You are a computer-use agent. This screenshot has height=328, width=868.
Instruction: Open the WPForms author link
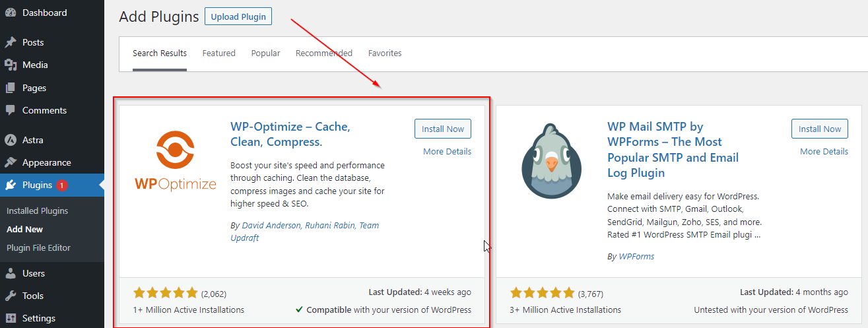pos(636,256)
